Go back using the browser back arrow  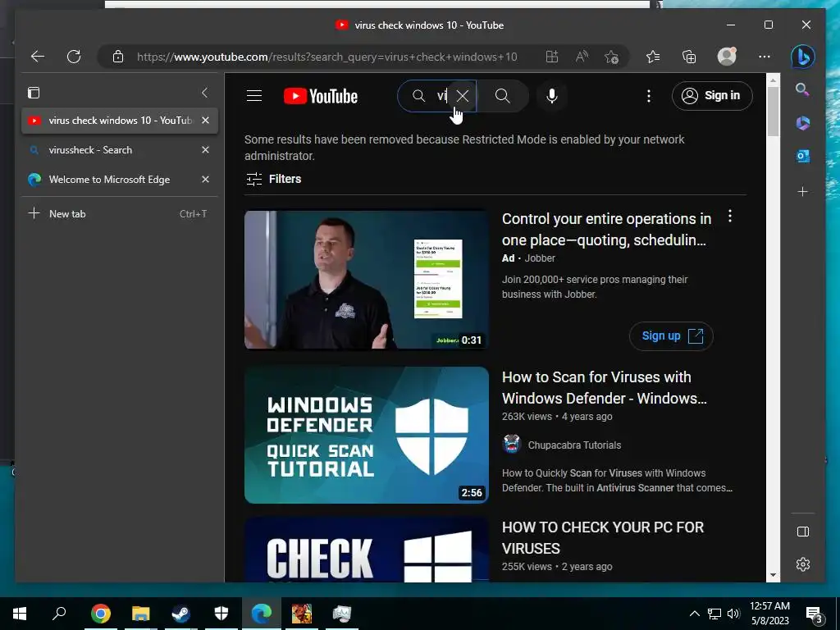pos(38,57)
